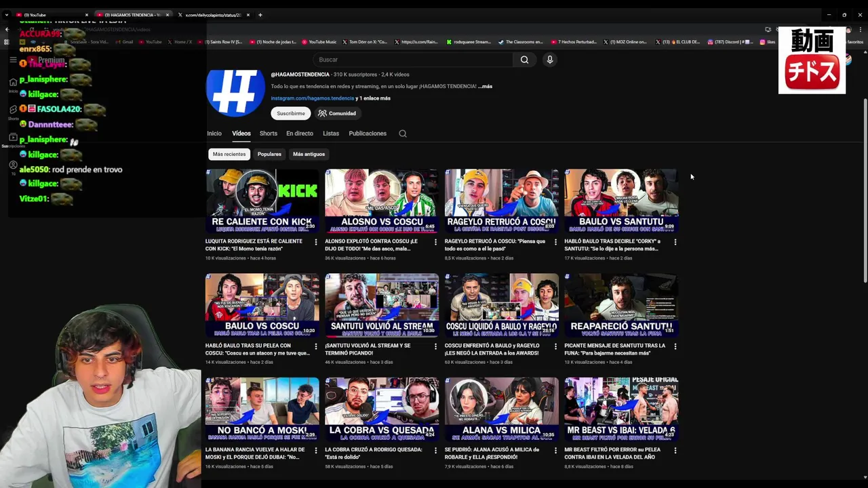The width and height of the screenshot is (868, 488).
Task: Open the Publicaciones channel tab
Action: point(368,134)
